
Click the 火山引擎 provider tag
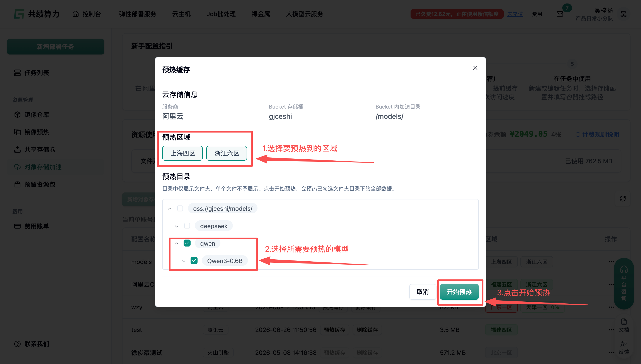click(x=218, y=352)
